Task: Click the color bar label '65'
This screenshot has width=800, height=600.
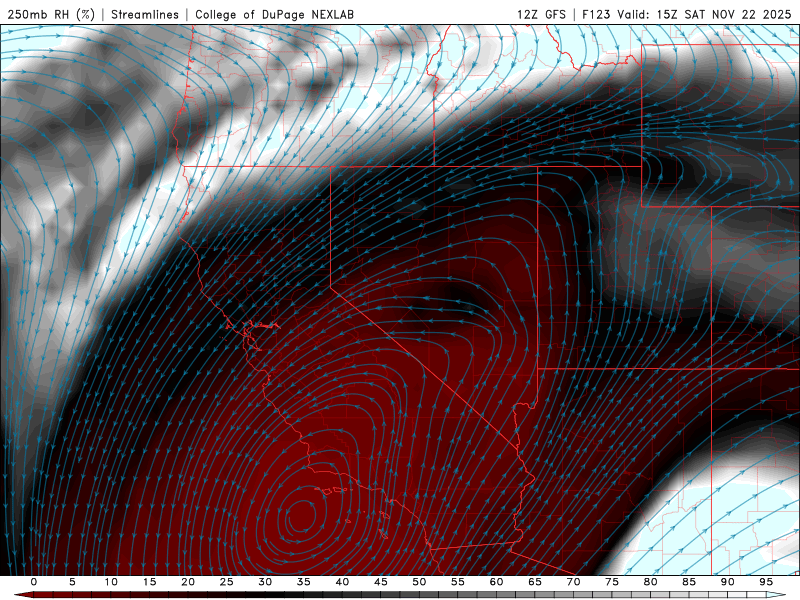Action: click(535, 582)
